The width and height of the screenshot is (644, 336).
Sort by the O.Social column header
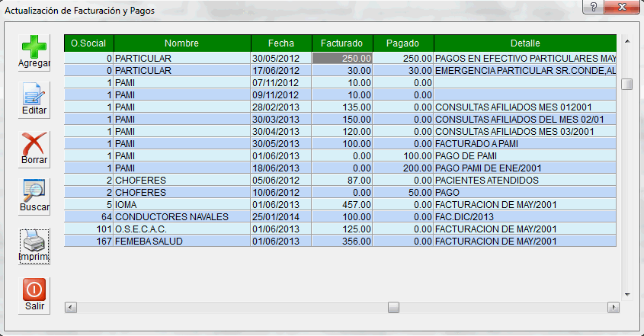[88, 43]
